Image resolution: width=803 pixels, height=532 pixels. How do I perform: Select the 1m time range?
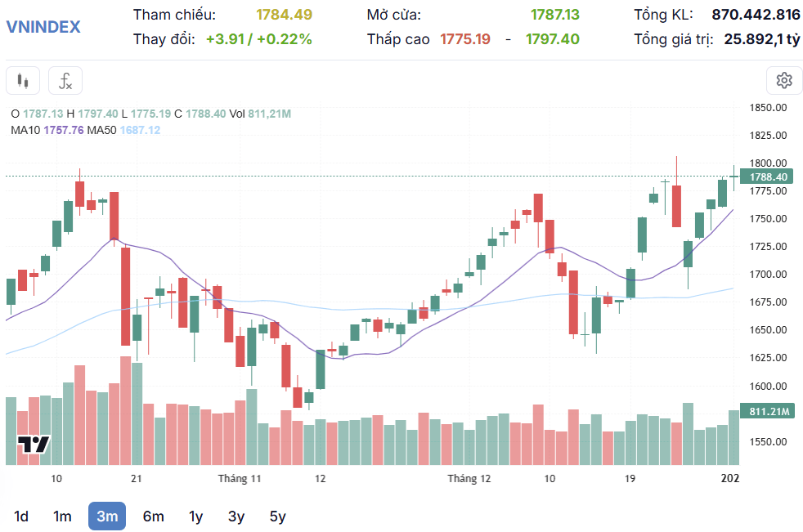tap(62, 516)
